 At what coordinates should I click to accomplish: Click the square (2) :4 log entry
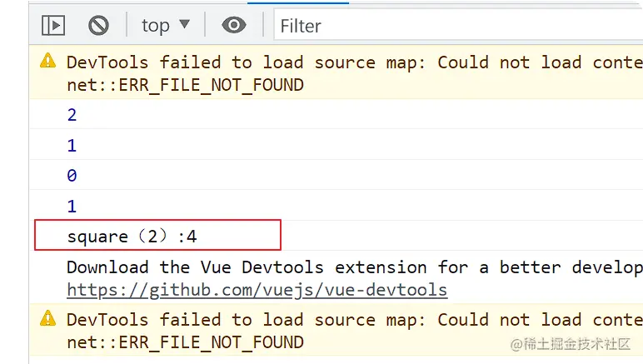pos(158,236)
